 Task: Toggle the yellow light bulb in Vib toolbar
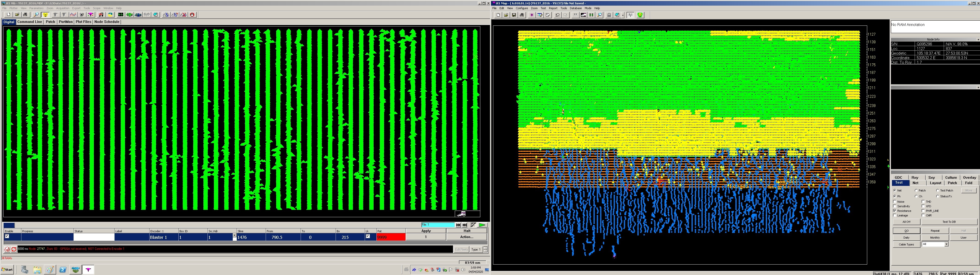pyautogui.click(x=45, y=15)
